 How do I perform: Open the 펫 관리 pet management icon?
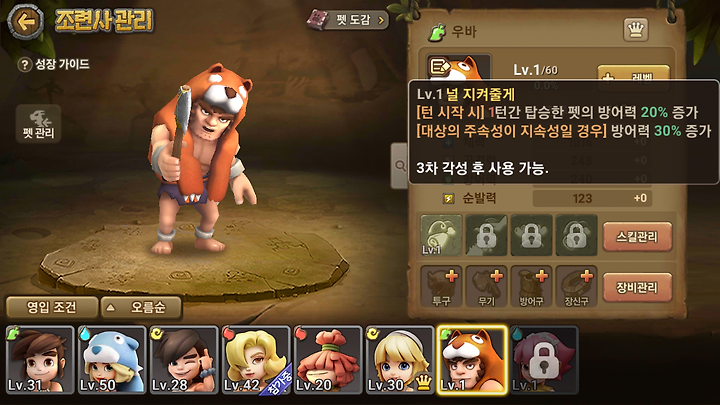[39, 124]
